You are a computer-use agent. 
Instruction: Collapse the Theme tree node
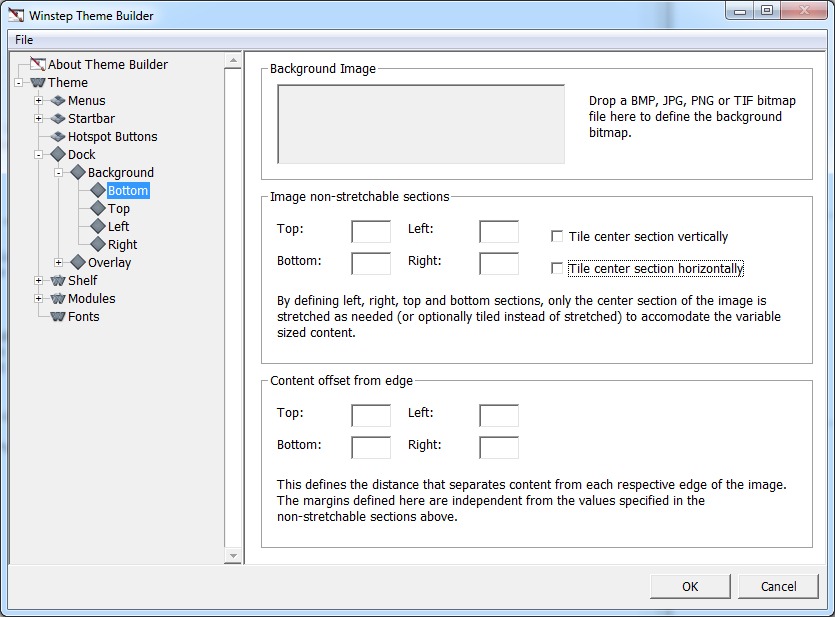point(19,83)
